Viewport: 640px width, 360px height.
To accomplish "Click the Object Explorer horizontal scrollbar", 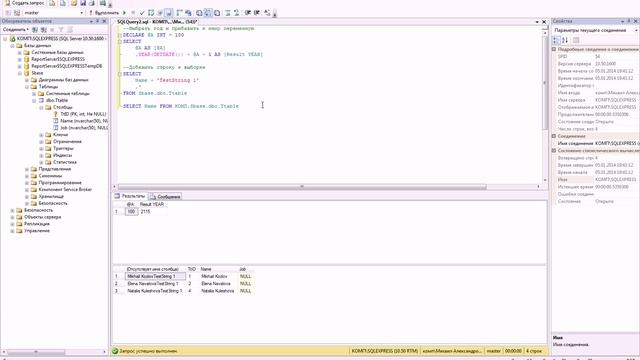I will click(36, 352).
